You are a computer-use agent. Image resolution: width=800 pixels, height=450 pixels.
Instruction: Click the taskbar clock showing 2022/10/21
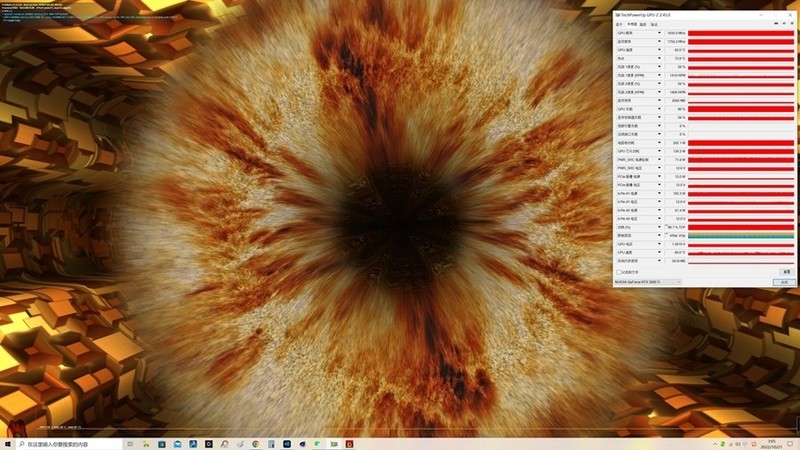tap(770, 444)
